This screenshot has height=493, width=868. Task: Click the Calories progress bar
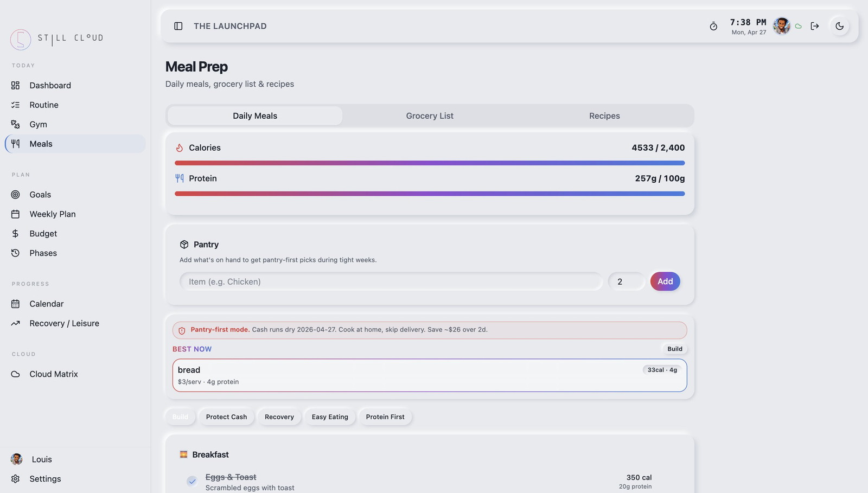[429, 163]
